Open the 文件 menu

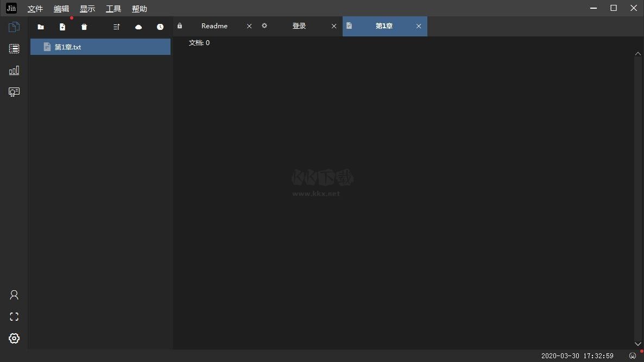point(35,8)
